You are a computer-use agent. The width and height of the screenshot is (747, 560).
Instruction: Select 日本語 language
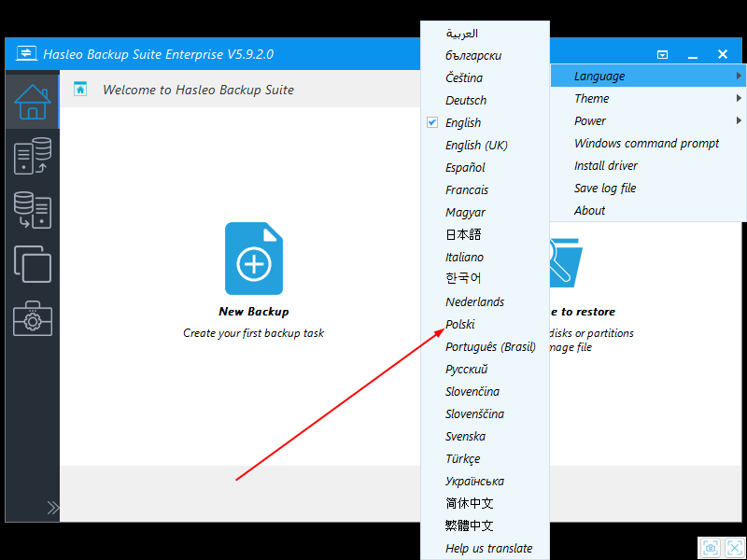pyautogui.click(x=485, y=235)
